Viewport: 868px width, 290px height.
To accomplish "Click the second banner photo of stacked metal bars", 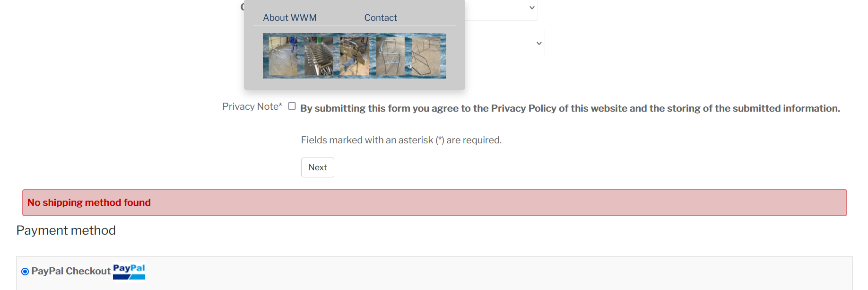I will (319, 56).
